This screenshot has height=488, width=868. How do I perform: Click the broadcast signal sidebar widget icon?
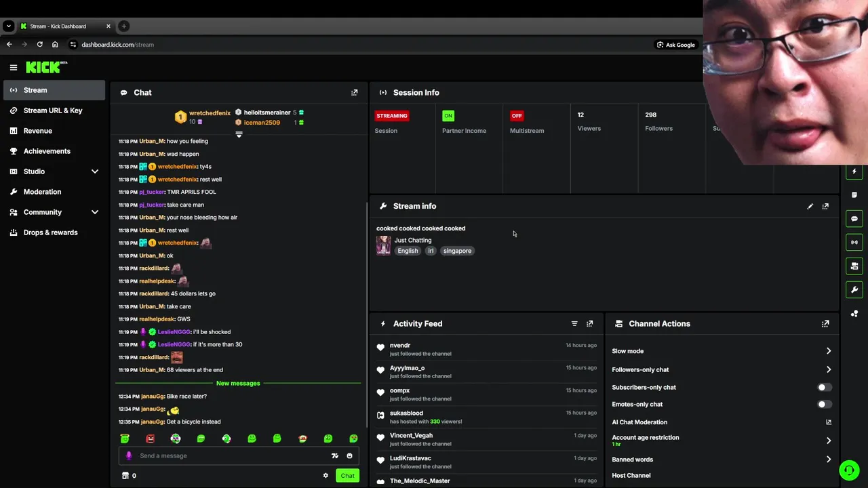coord(854,242)
